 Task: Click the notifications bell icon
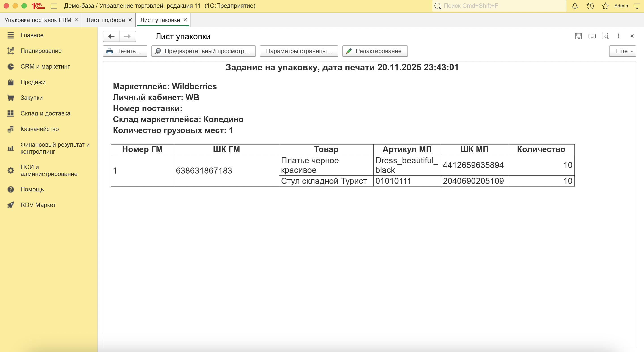575,6
